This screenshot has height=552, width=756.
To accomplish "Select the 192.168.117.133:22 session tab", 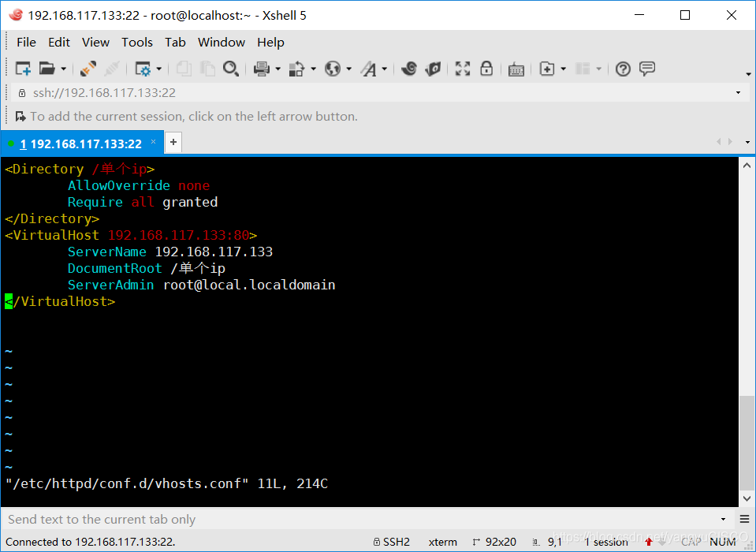I will pyautogui.click(x=81, y=144).
